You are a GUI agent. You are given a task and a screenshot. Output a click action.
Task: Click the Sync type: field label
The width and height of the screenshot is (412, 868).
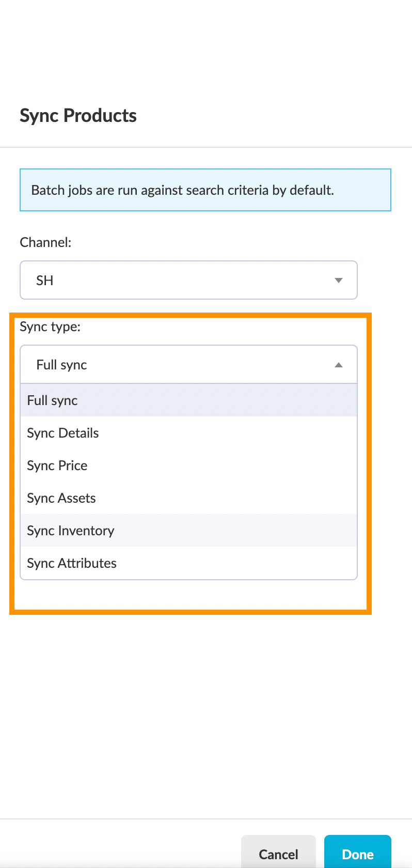point(50,327)
